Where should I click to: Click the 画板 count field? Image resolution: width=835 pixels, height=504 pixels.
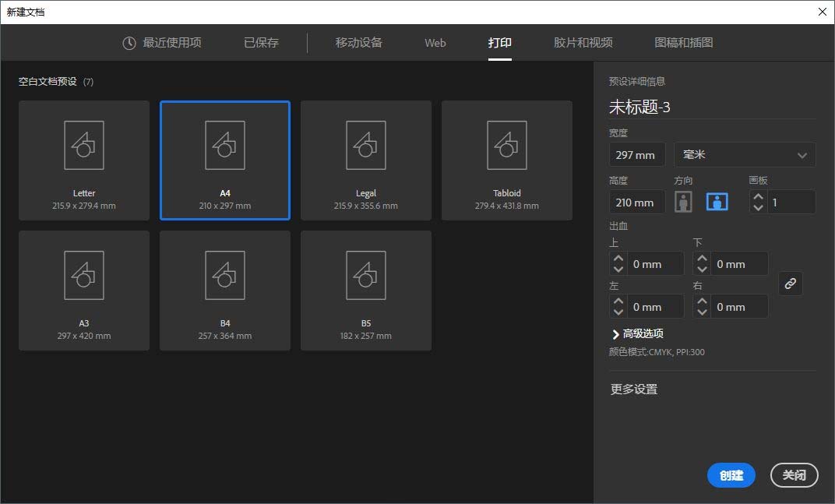791,203
